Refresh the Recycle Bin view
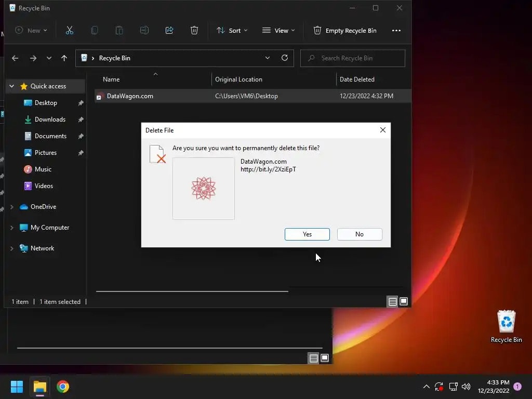 285,58
